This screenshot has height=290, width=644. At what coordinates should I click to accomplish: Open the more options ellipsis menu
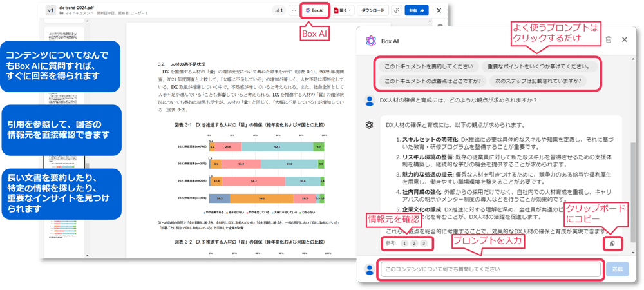[293, 11]
